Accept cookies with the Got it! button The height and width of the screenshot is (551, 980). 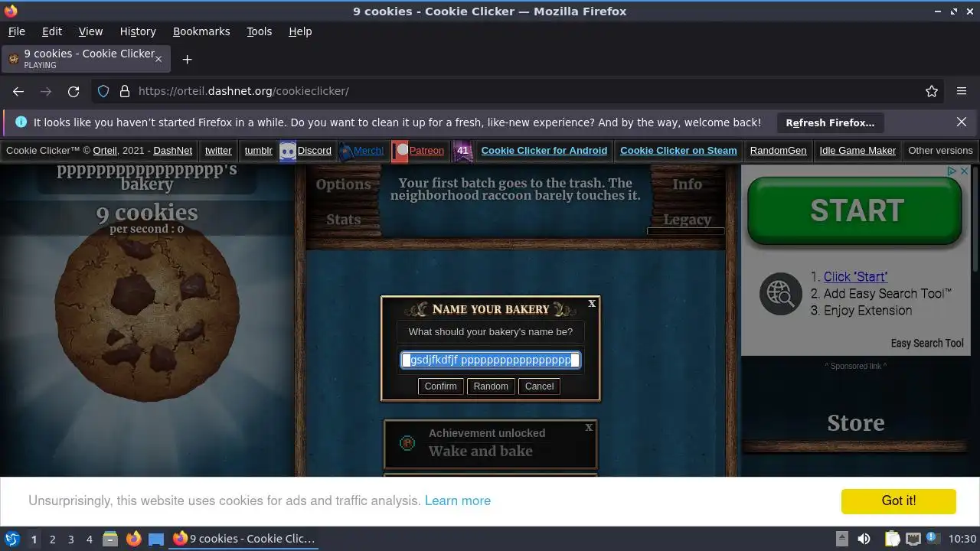[899, 500]
